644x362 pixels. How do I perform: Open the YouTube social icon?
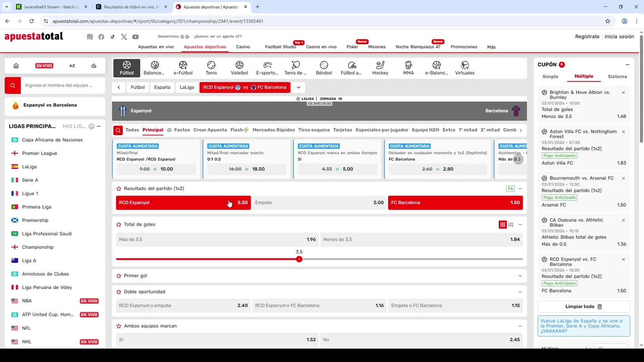pyautogui.click(x=135, y=37)
